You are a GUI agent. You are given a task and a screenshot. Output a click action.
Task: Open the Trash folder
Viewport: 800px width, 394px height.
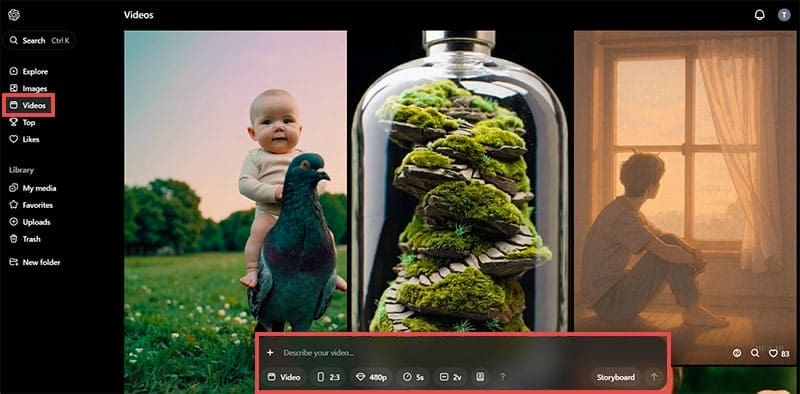(x=25, y=239)
